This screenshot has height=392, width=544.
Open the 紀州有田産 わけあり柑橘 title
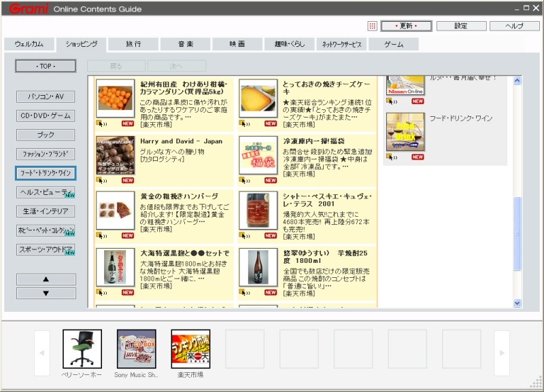coord(184,88)
